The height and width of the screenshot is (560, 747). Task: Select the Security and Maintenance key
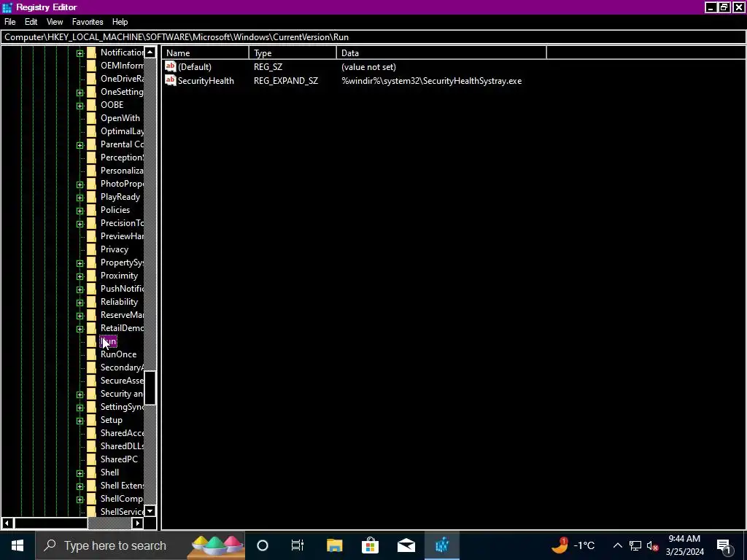122,394
